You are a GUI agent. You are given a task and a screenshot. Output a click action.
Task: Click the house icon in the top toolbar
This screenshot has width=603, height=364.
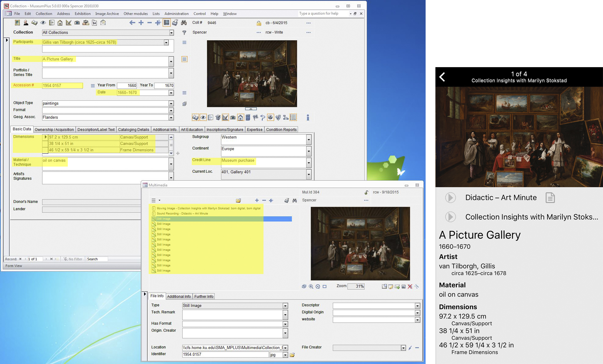tap(60, 23)
